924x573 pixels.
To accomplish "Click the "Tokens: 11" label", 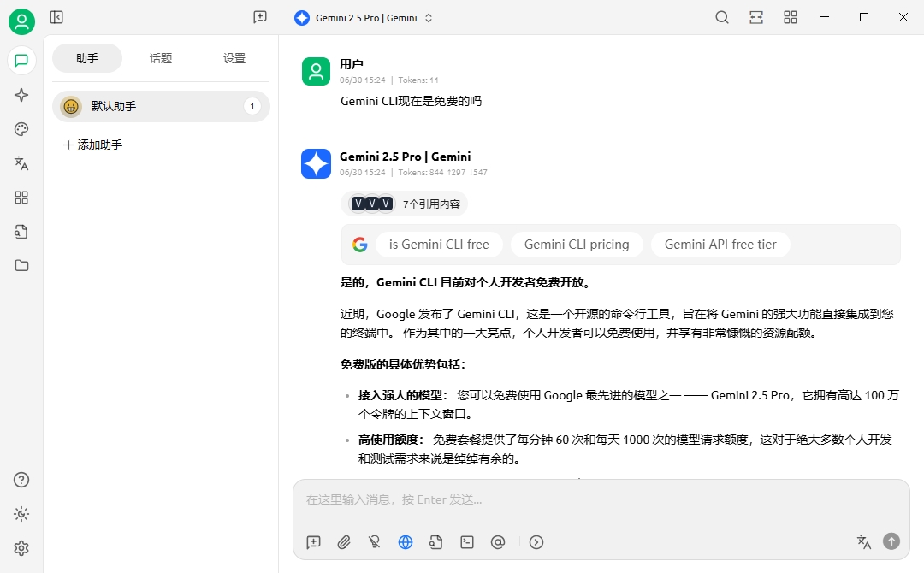I will coord(418,80).
